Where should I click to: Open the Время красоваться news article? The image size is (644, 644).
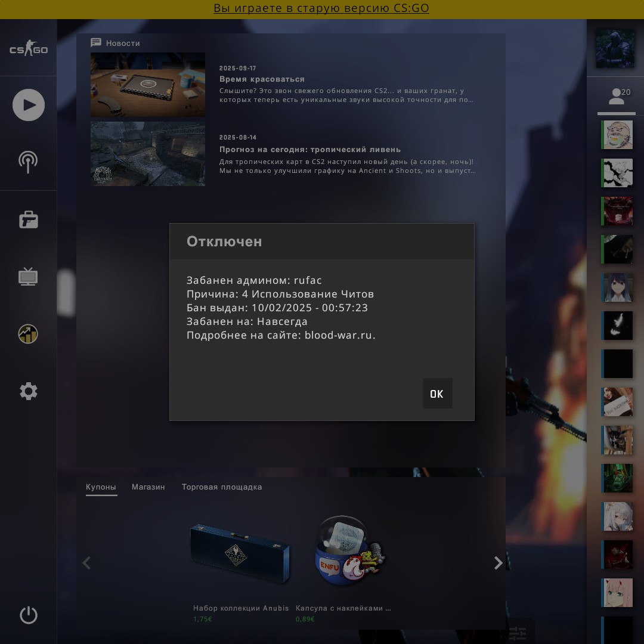click(x=262, y=79)
